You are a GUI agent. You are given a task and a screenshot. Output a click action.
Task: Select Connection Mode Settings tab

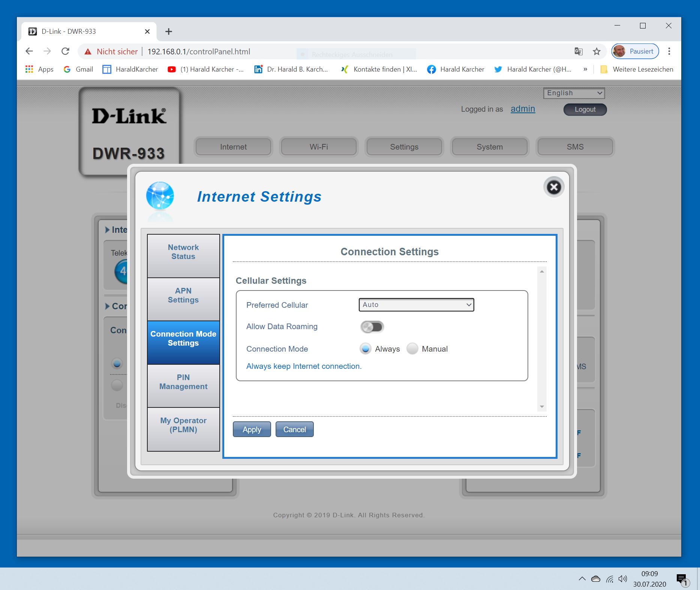[183, 343]
